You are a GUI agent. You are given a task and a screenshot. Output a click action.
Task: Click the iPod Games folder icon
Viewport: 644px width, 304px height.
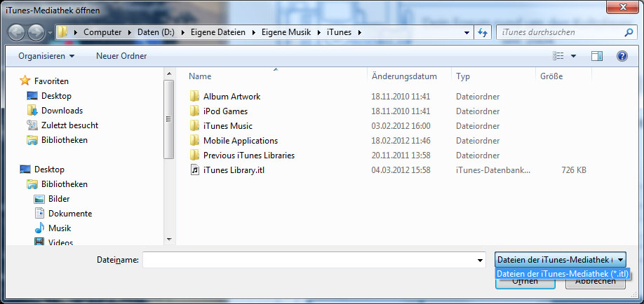click(x=195, y=111)
